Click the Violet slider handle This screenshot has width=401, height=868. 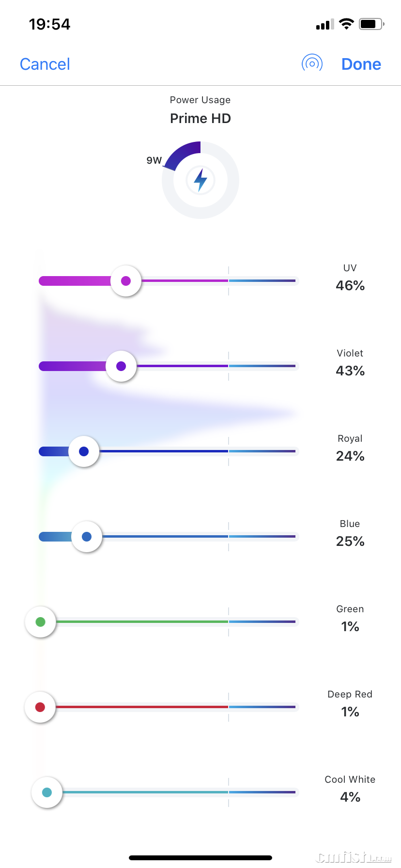121,366
